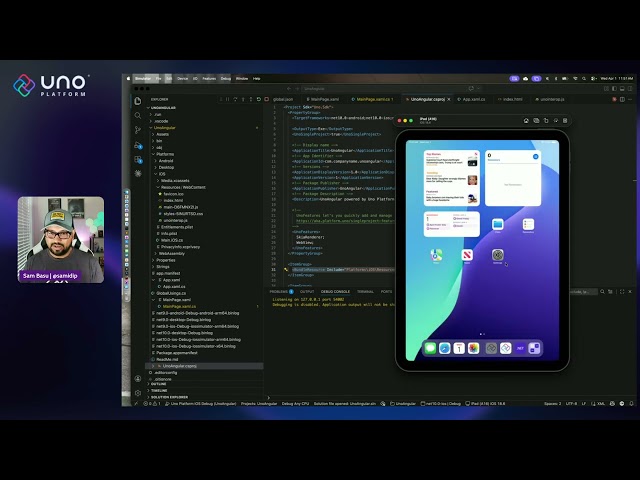Open the Extensions view in activity bar
The height and width of the screenshot is (480, 640).
(138, 160)
